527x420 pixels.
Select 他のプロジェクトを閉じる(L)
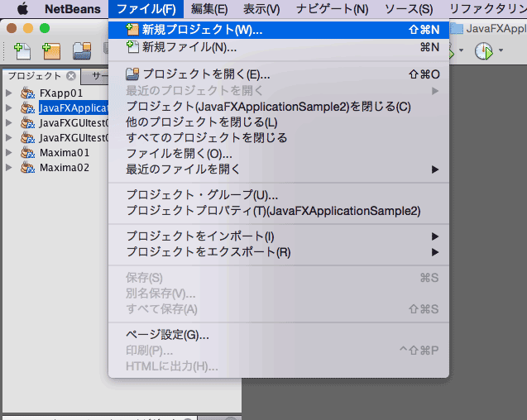[279, 122]
